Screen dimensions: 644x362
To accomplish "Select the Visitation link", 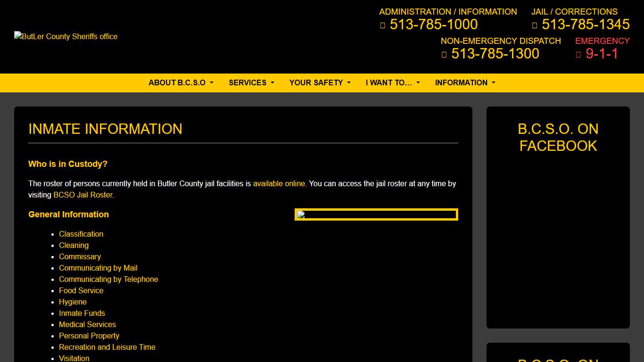I will pos(74,358).
